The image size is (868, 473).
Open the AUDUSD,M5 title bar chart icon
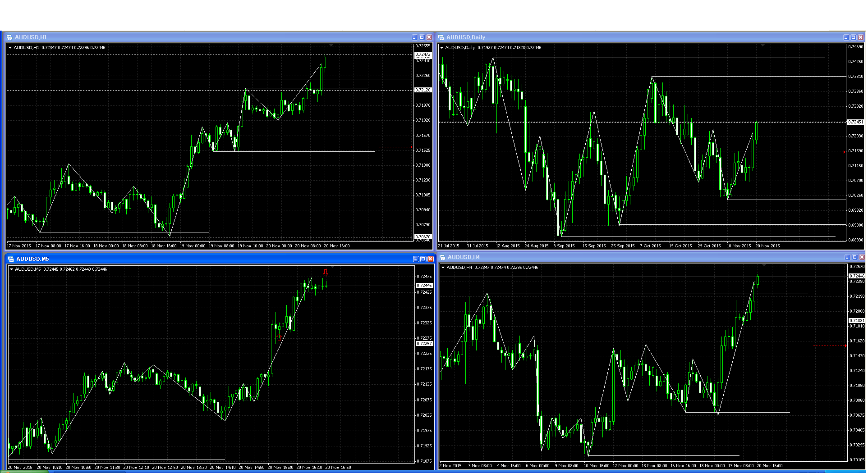(11, 259)
